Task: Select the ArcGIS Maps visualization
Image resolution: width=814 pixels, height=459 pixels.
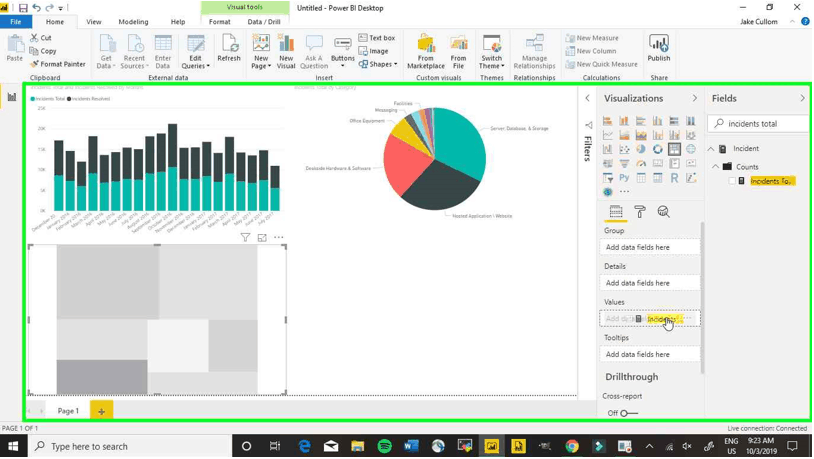Action: [607, 192]
